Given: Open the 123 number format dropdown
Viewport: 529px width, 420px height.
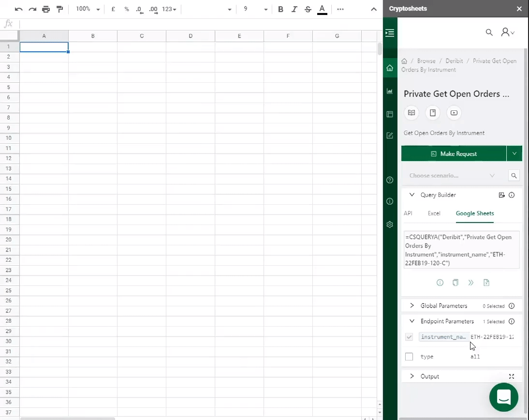Looking at the screenshot, I should [x=169, y=9].
